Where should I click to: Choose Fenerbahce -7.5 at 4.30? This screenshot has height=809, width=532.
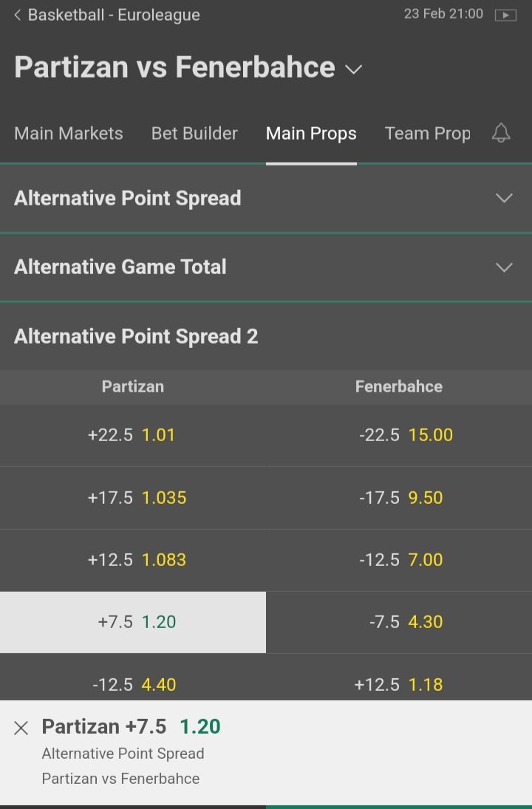click(399, 622)
